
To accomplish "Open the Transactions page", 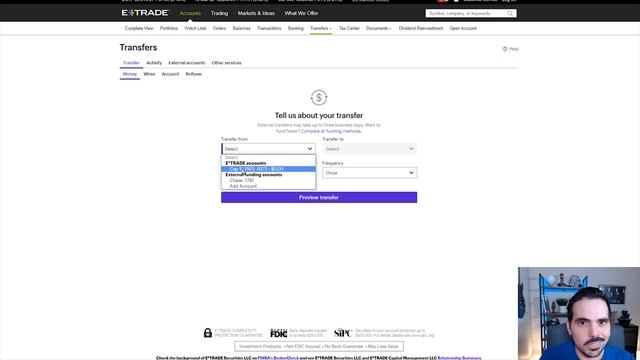I will pyautogui.click(x=269, y=29).
